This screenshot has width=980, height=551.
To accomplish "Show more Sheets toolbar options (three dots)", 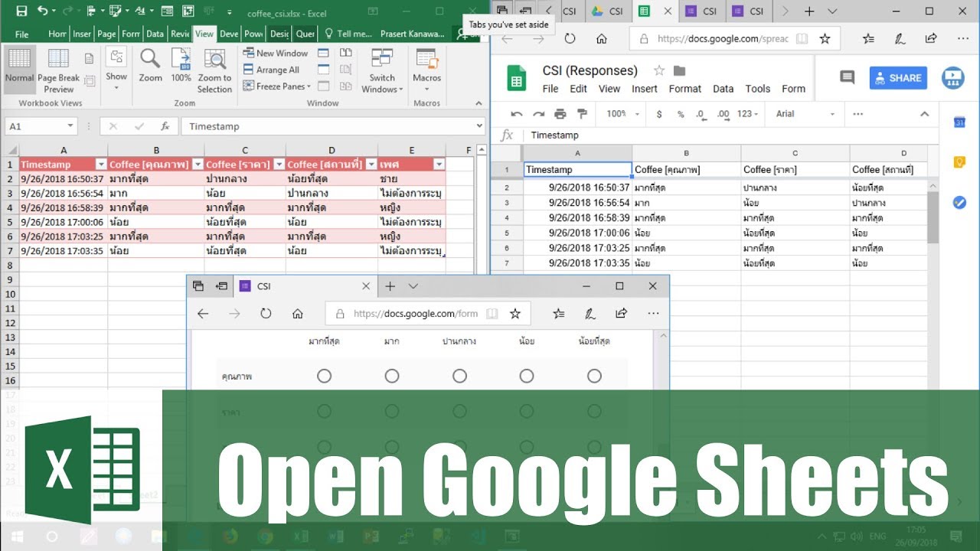I will [x=857, y=114].
